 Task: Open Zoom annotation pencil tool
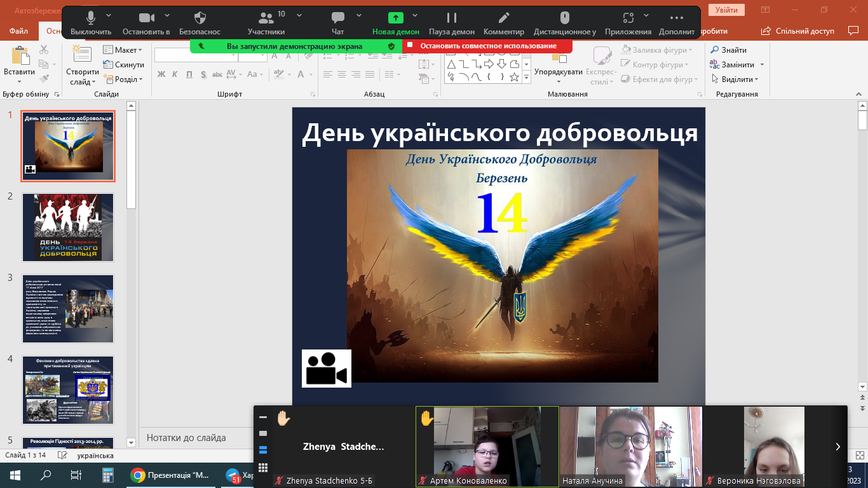pyautogui.click(x=504, y=18)
